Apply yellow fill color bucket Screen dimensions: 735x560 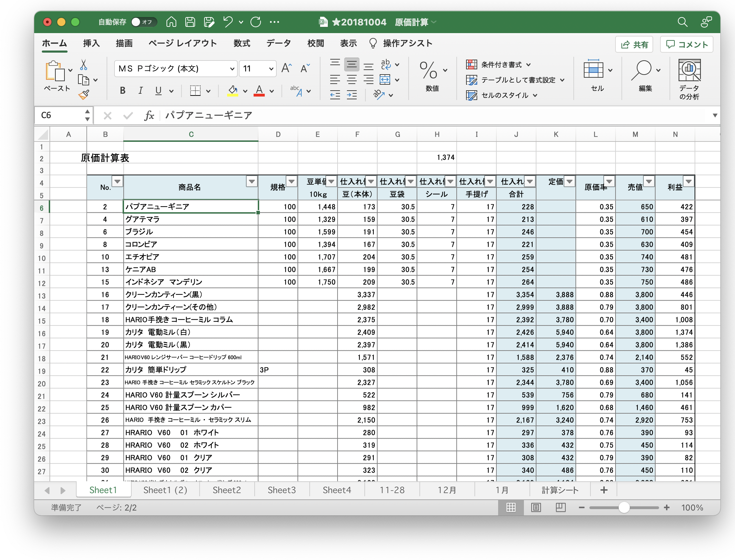[233, 91]
